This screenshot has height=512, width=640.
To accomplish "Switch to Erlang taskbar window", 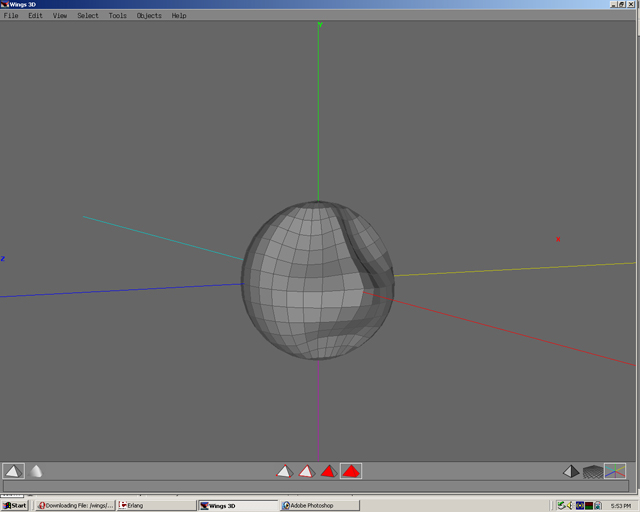I will point(155,505).
